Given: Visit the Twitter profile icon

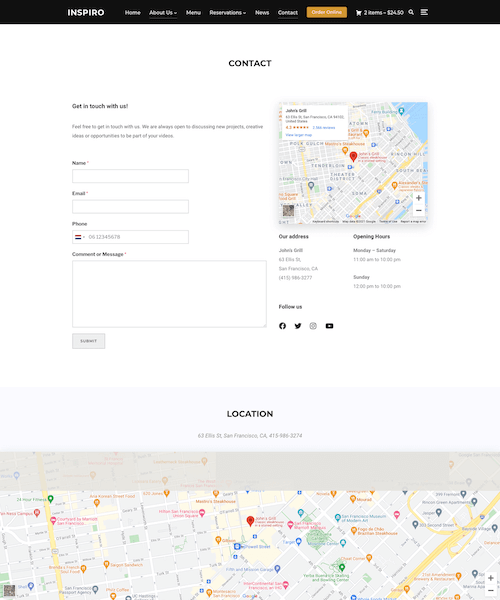Looking at the screenshot, I should pos(298,326).
